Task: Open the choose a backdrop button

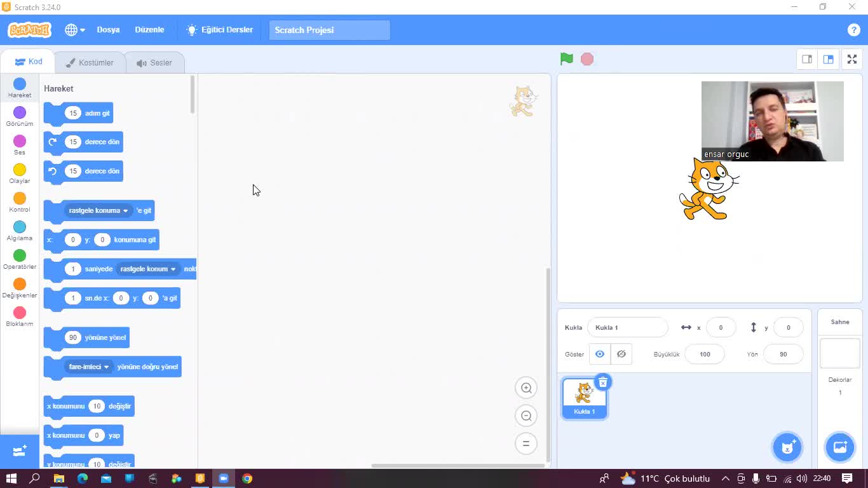Action: tap(840, 447)
